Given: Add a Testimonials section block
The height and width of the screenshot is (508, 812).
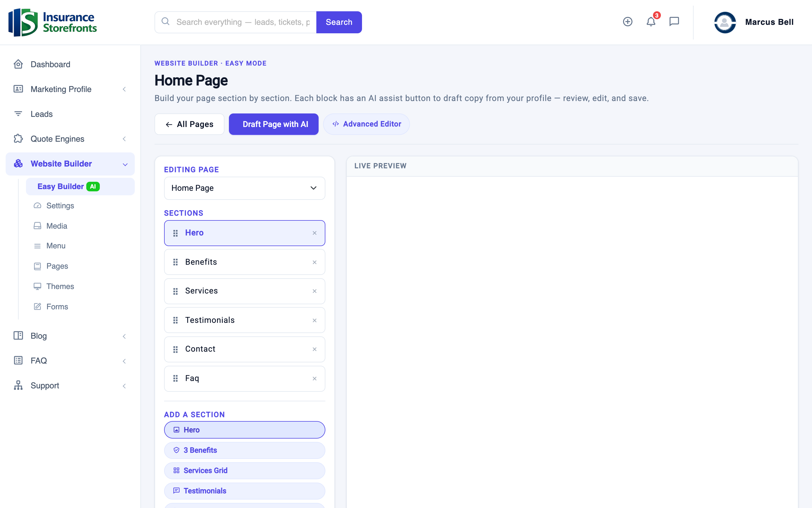Looking at the screenshot, I should point(245,491).
